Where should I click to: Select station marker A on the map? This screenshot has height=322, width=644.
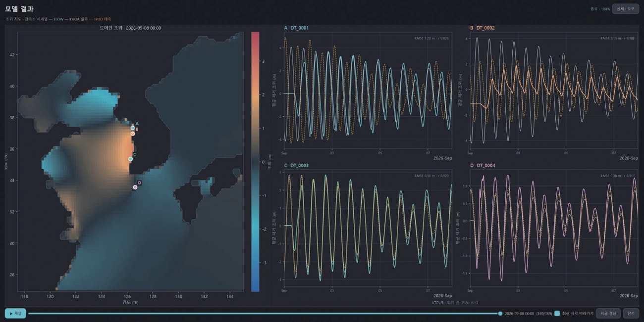point(133,128)
